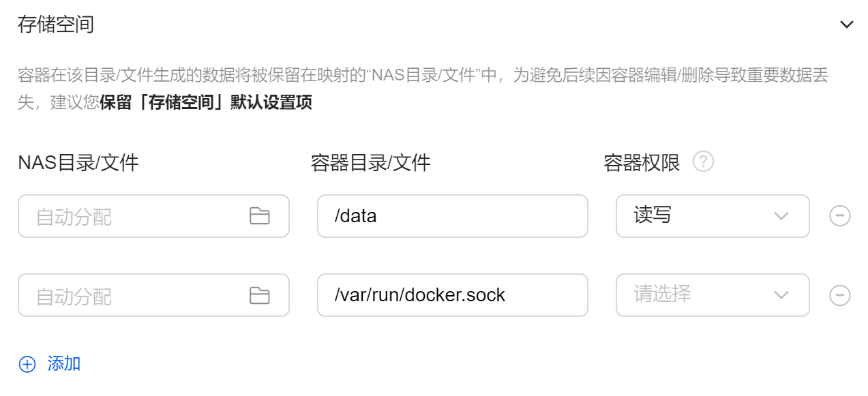The height and width of the screenshot is (396, 868).
Task: Click second row 自动分配 NAS directory field
Action: (153, 295)
